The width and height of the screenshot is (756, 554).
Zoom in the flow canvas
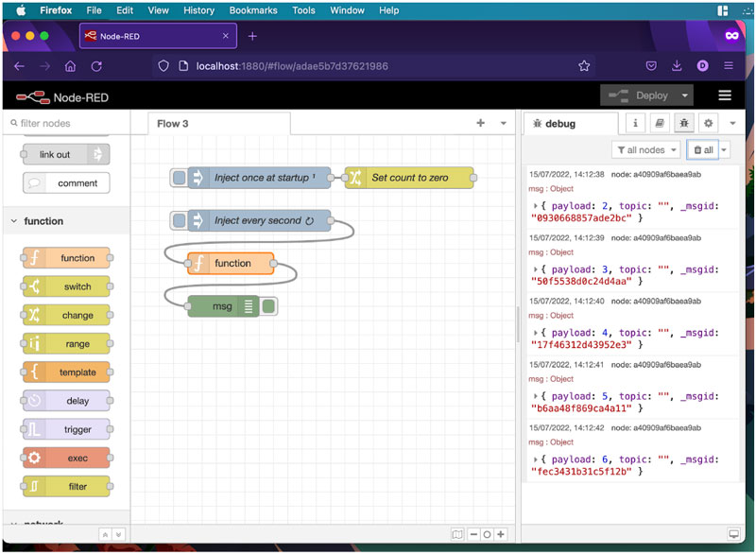click(x=501, y=534)
